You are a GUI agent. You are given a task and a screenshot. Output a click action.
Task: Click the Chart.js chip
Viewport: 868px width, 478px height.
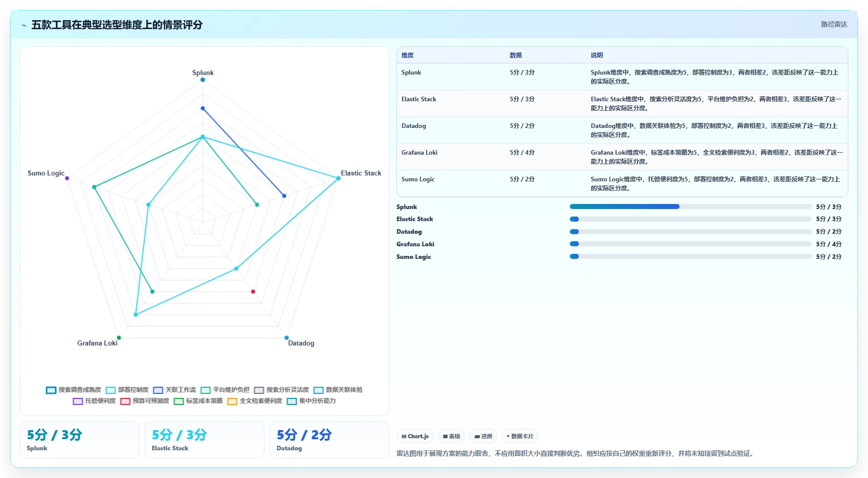click(415, 436)
